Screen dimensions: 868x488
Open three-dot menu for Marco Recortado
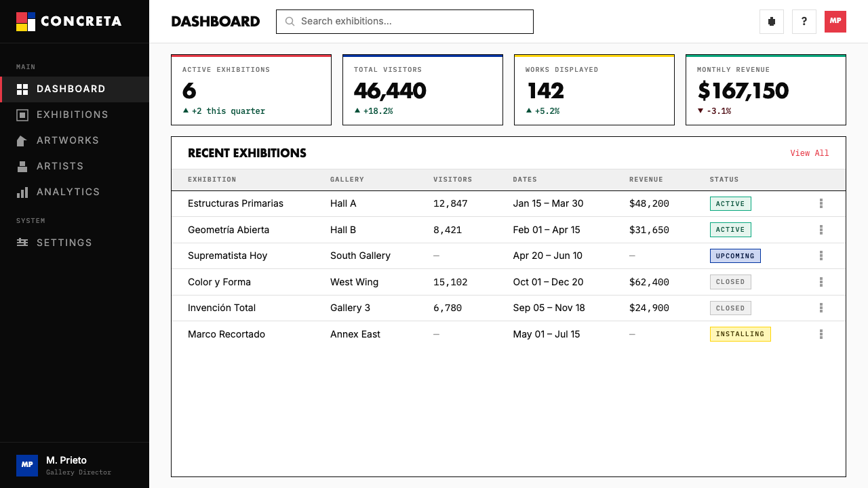(x=821, y=334)
